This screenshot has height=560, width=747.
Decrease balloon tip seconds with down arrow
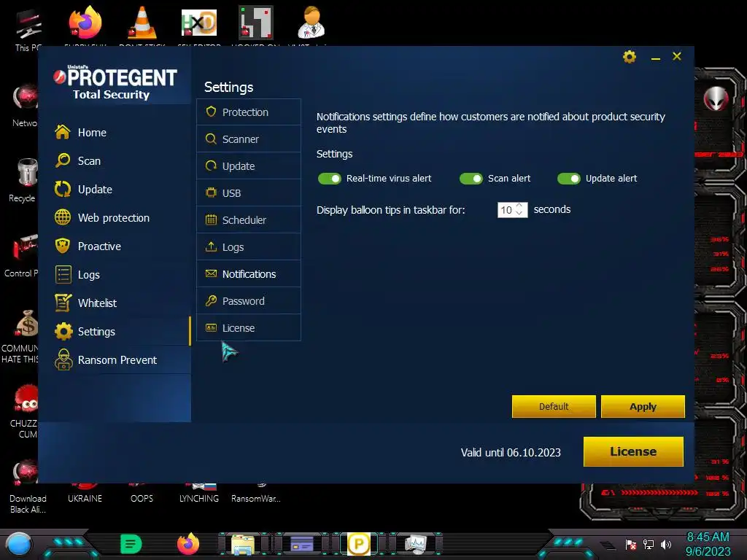[519, 214]
